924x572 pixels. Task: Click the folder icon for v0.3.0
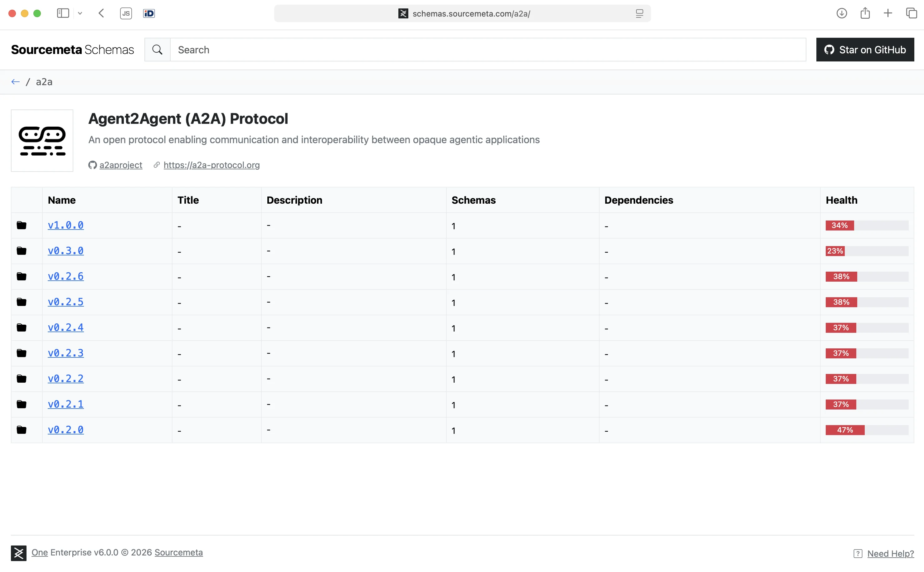22,251
